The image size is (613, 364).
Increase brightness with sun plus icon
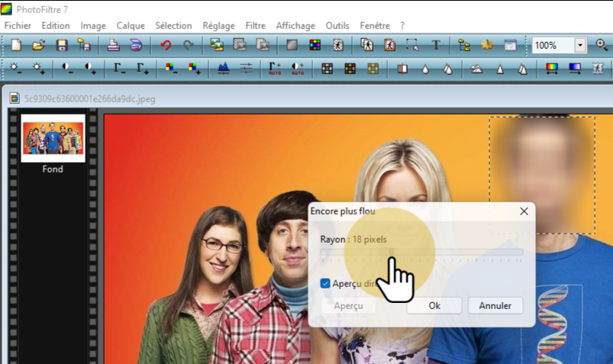pyautogui.click(x=38, y=69)
